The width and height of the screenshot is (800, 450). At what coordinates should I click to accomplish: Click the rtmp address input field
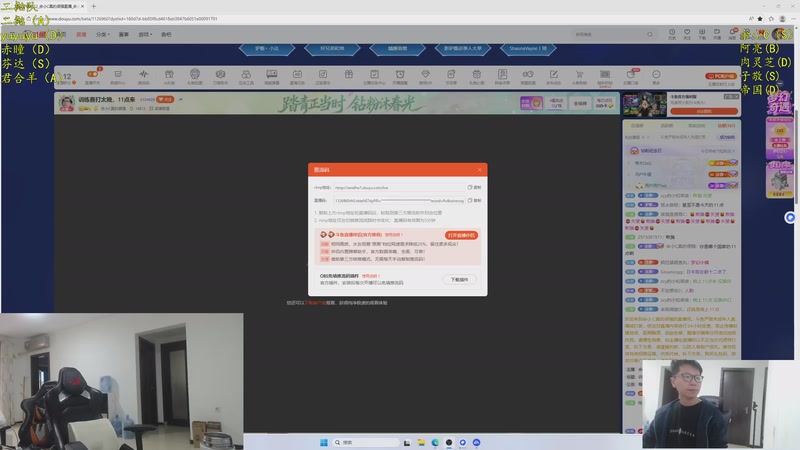coord(399,187)
